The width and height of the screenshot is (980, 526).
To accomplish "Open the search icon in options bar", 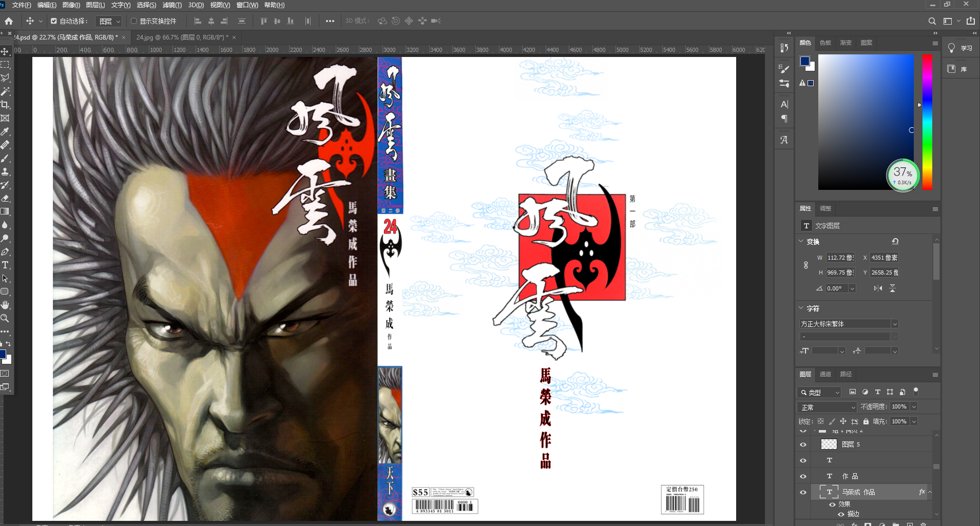I will coord(932,21).
